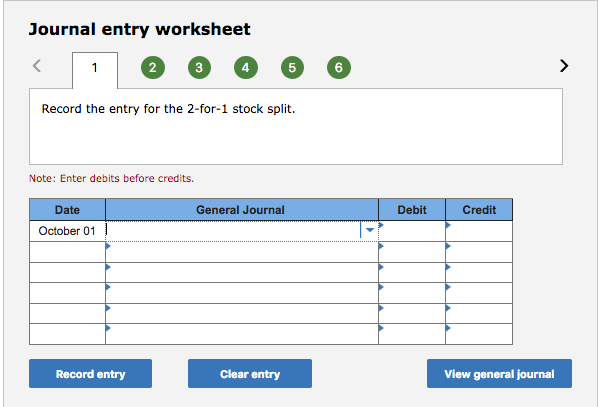
Task: Open journal entry step 2
Action: coord(153,68)
